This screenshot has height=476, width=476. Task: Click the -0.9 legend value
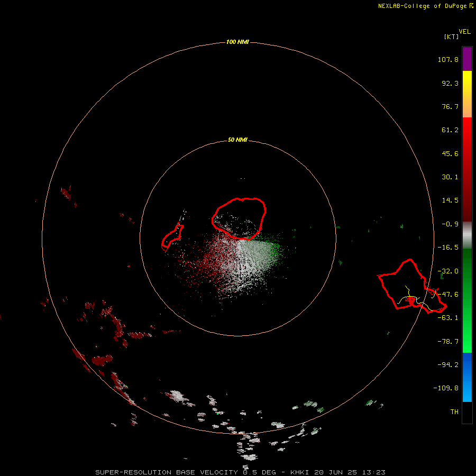pos(450,224)
